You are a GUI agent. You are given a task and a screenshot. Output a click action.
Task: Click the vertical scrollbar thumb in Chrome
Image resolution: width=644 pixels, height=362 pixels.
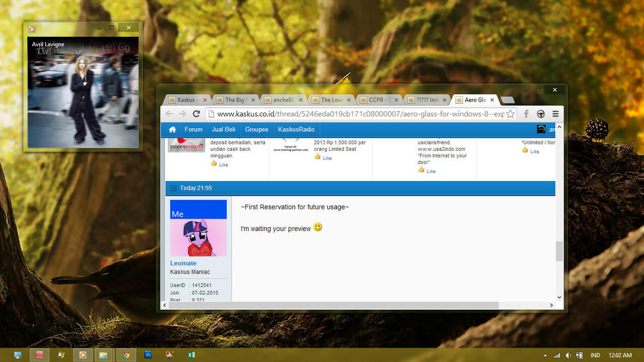click(x=559, y=251)
